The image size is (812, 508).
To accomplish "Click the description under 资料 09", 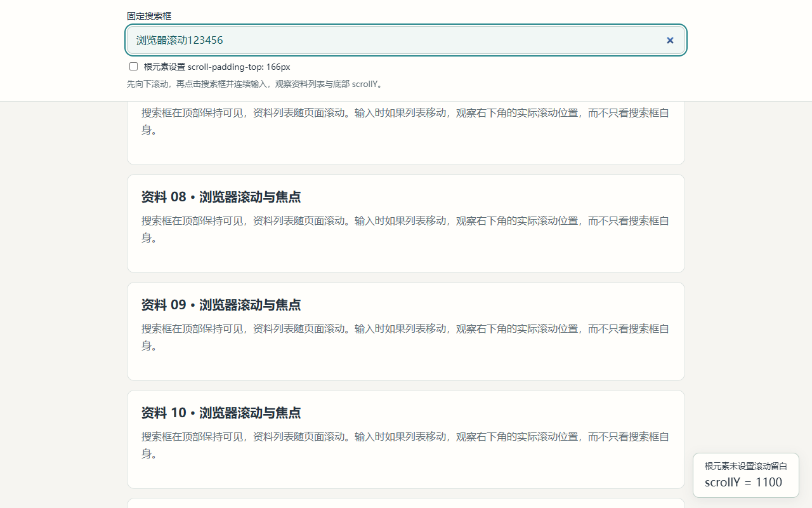I will 405,337.
